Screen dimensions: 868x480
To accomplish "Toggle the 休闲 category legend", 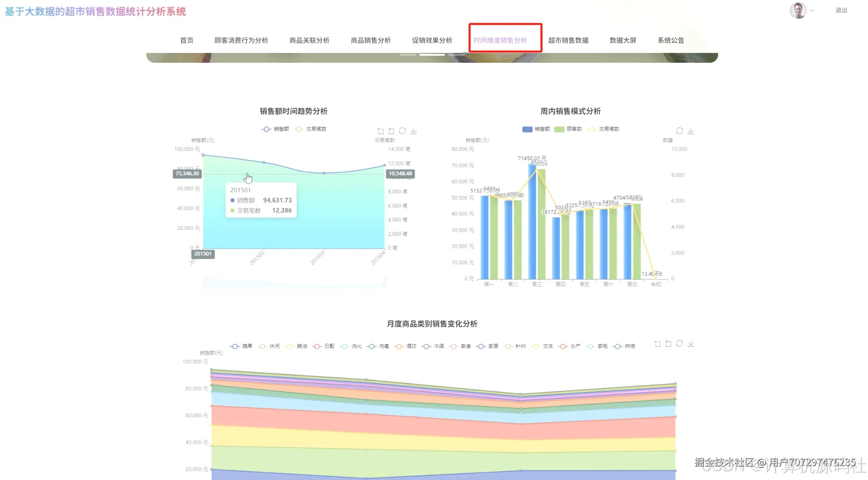I will 269,346.
